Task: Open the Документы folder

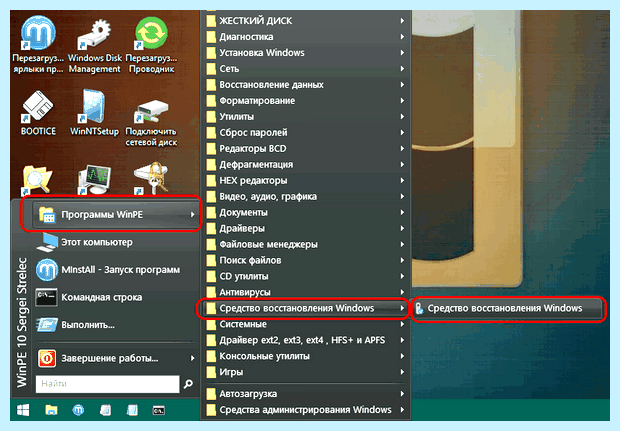Action: click(306, 212)
